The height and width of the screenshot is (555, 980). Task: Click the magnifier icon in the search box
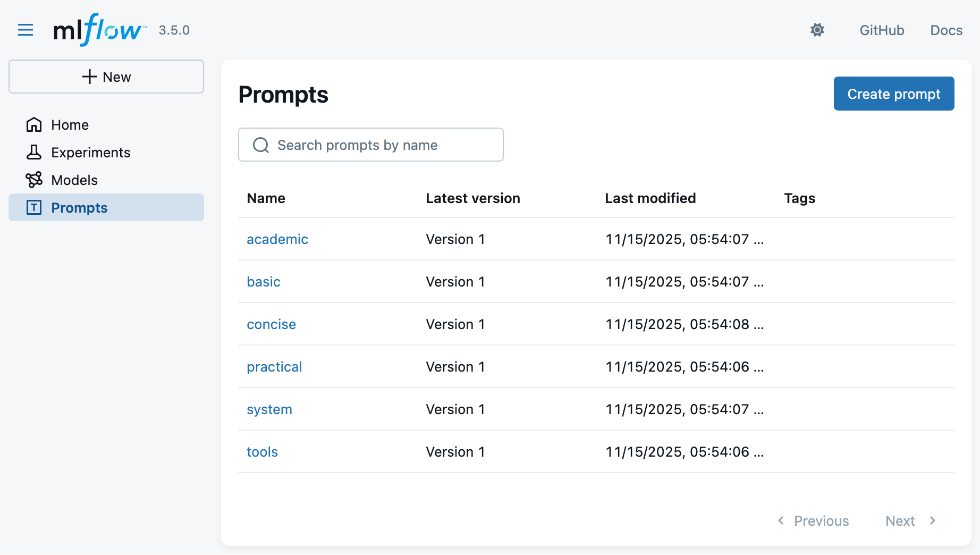[x=260, y=145]
